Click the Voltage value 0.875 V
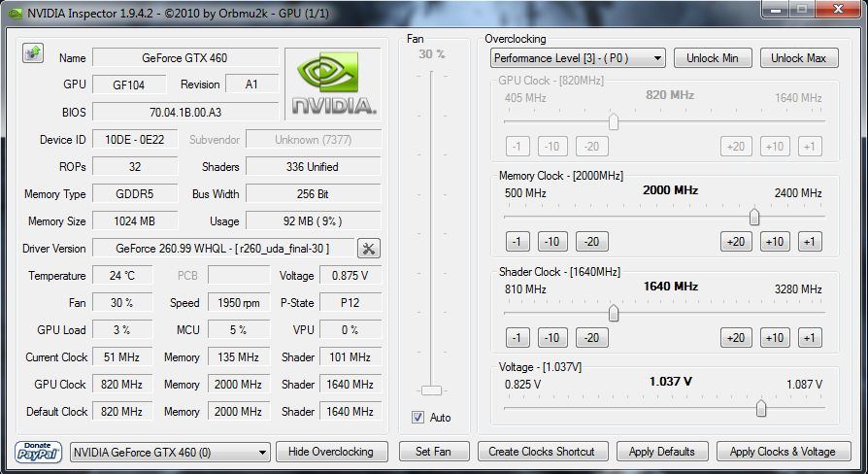868x474 pixels. pos(351,276)
